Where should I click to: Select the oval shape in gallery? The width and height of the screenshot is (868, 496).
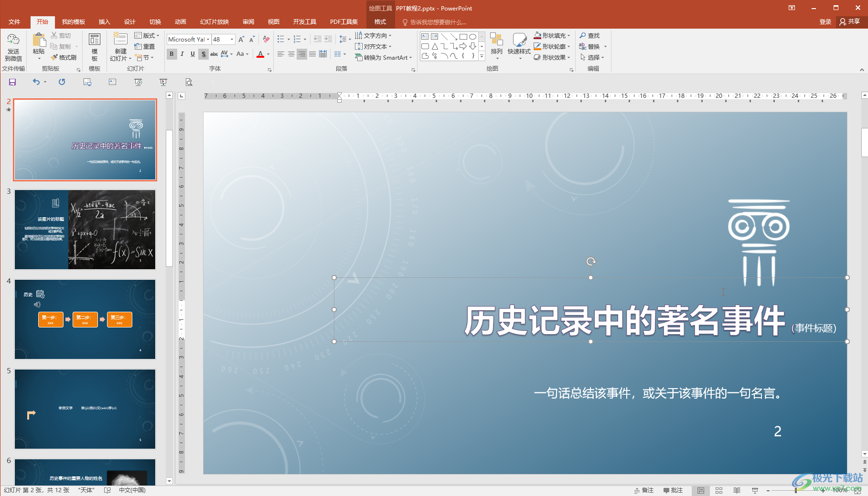click(x=472, y=37)
